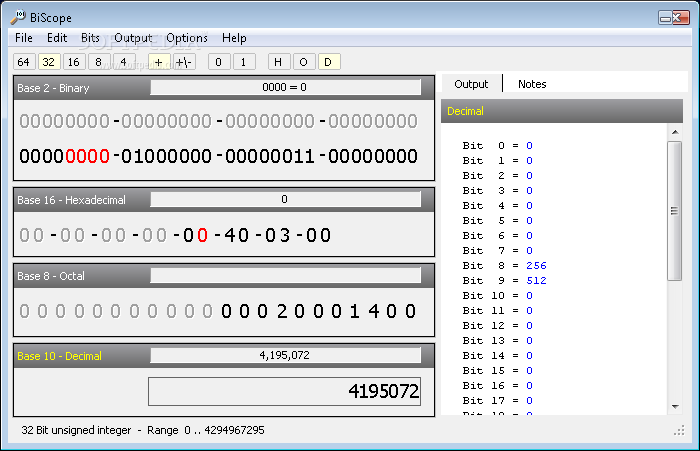Switch to the Output tab

(x=471, y=84)
